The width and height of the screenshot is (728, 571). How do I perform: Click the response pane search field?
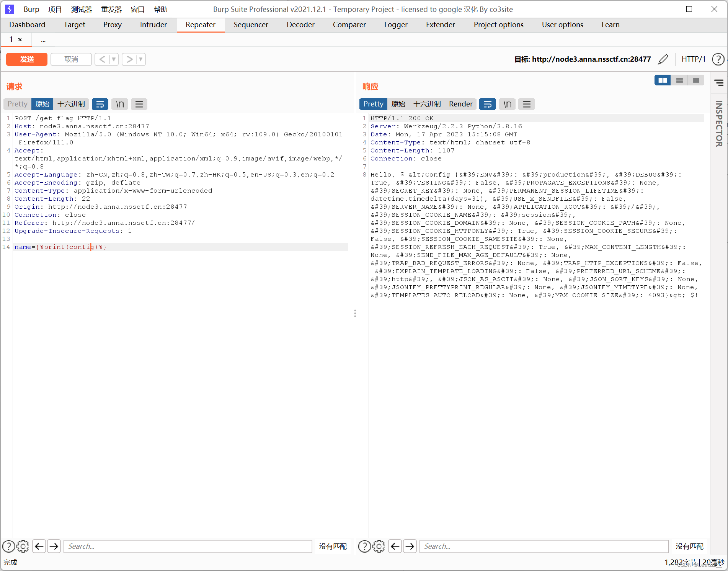point(544,546)
